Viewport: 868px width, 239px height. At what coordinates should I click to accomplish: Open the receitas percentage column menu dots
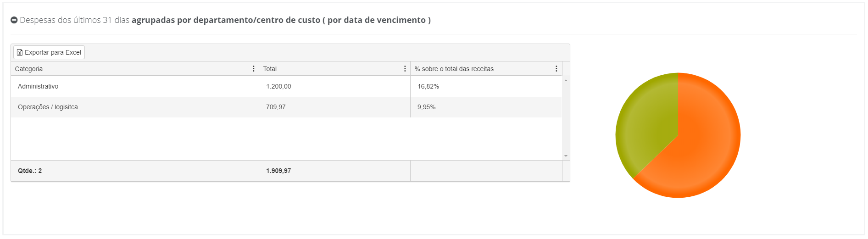click(556, 69)
